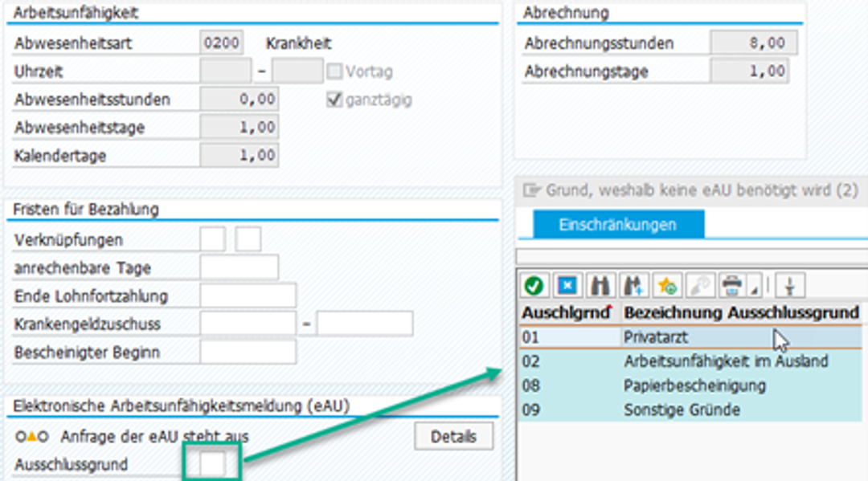The height and width of the screenshot is (481, 868).
Task: Click the Krankheit absence type text
Action: click(x=298, y=43)
